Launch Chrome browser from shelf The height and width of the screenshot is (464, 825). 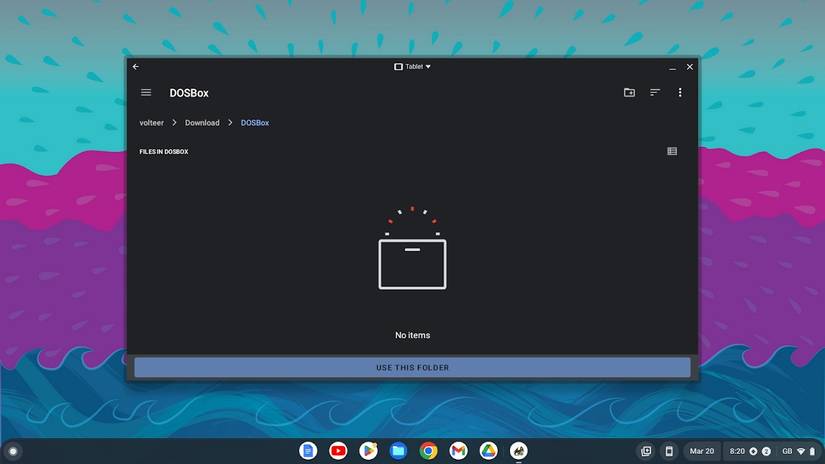(x=428, y=451)
